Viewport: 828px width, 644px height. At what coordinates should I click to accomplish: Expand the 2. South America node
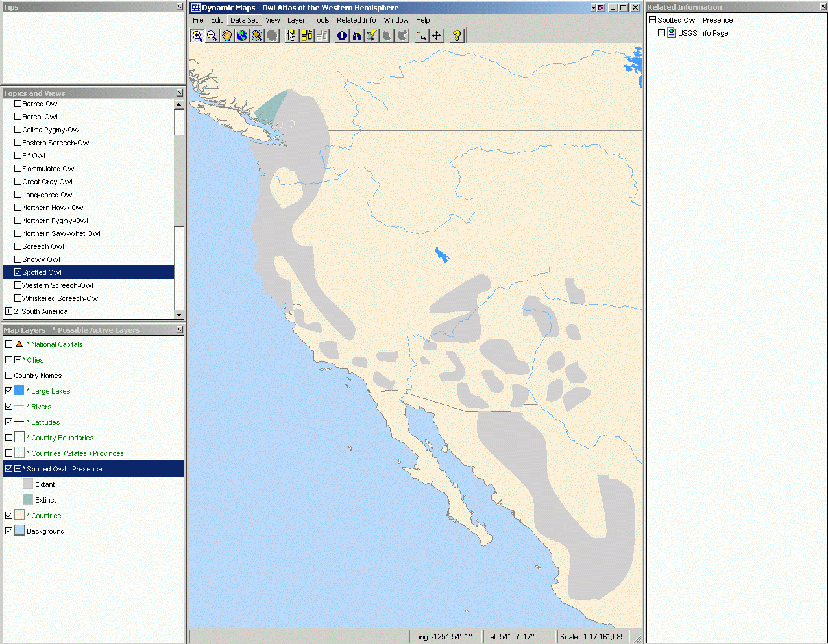[x=8, y=311]
